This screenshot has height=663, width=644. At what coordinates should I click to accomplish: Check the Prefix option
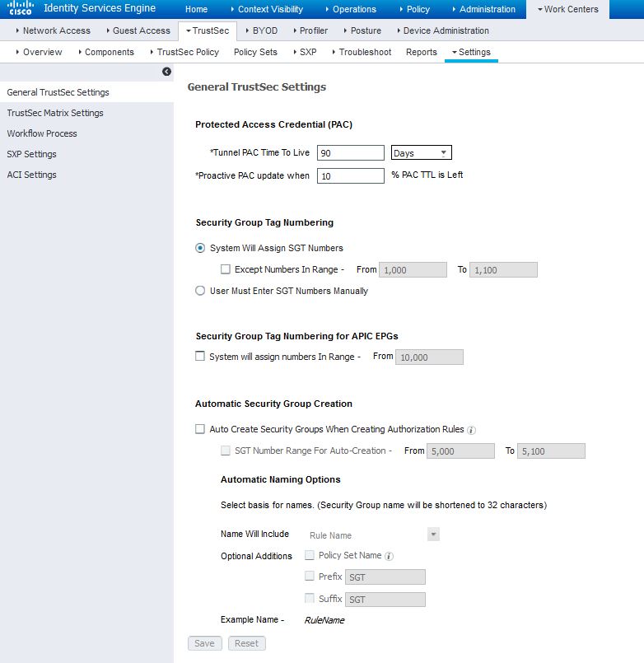[x=310, y=576]
